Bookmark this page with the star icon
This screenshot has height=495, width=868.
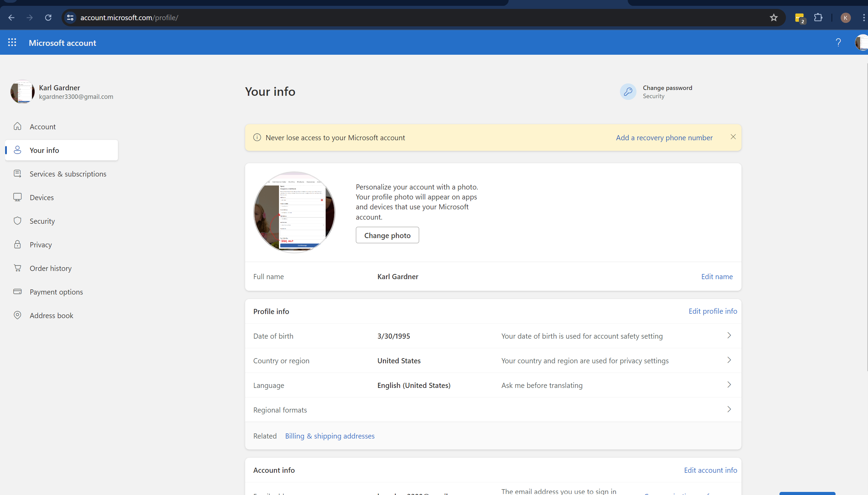pos(774,17)
